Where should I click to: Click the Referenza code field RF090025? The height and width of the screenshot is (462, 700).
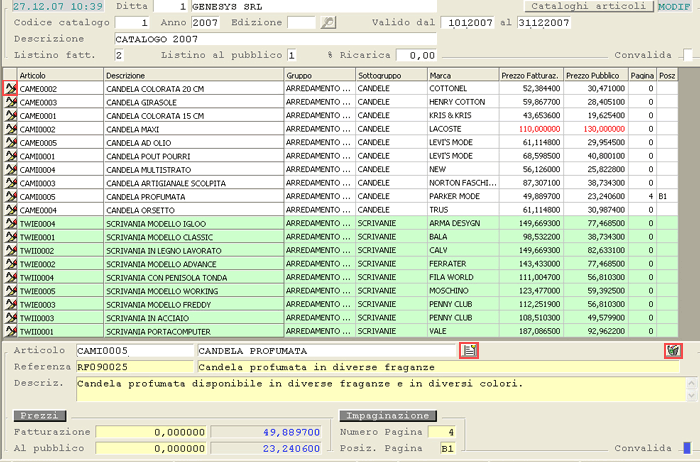pyautogui.click(x=135, y=367)
